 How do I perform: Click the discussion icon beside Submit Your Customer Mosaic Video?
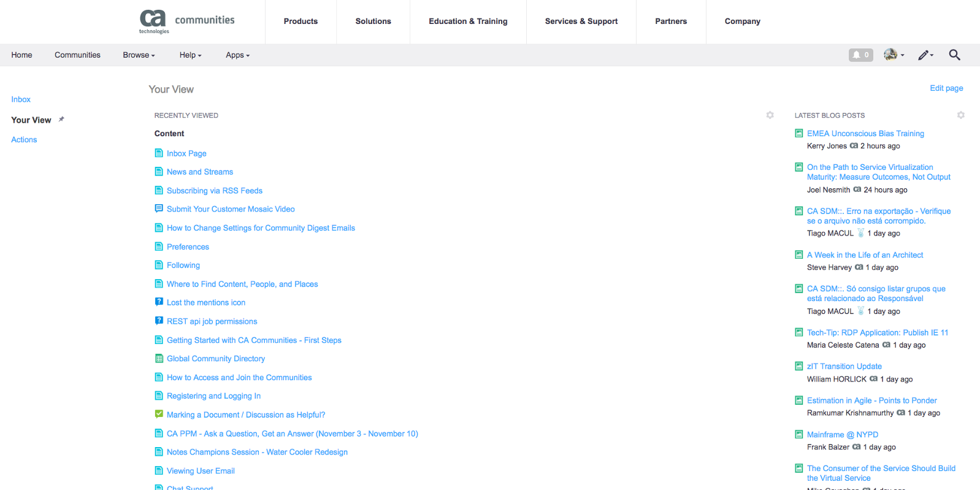pyautogui.click(x=159, y=209)
